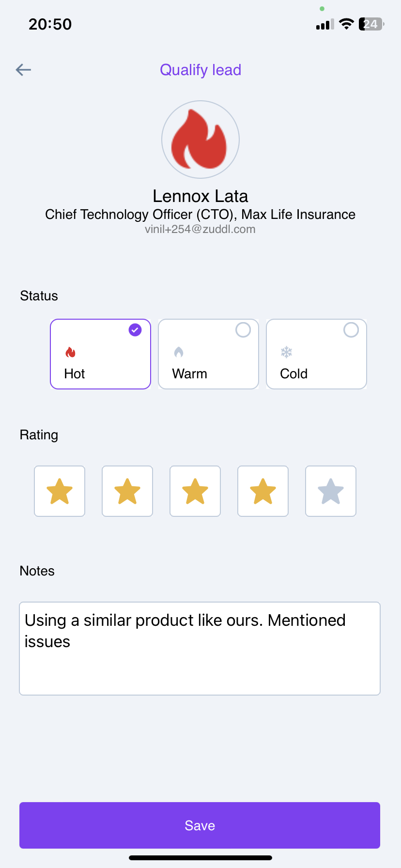Select the fifth gray star
The image size is (401, 868).
331,491
